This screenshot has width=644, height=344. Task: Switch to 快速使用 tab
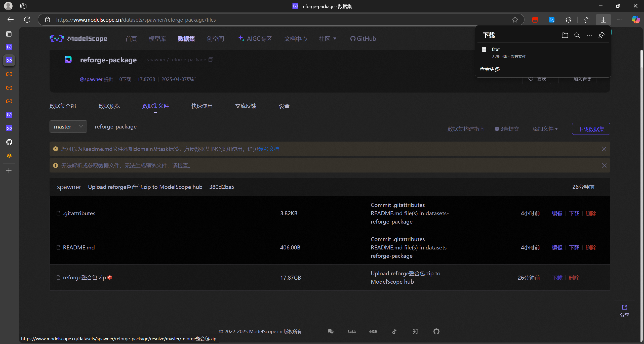(x=202, y=106)
